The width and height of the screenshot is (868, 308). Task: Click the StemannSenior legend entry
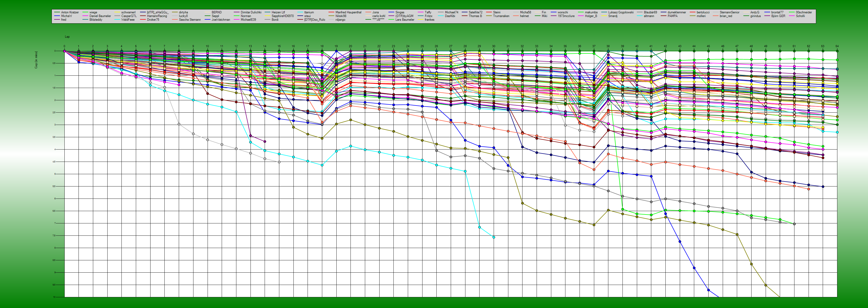pos(730,13)
